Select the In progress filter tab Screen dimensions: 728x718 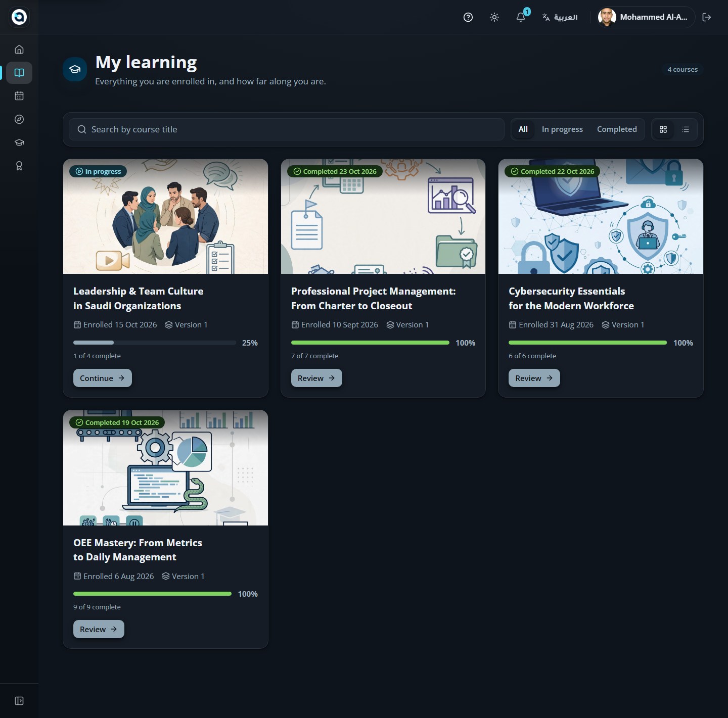tap(562, 129)
